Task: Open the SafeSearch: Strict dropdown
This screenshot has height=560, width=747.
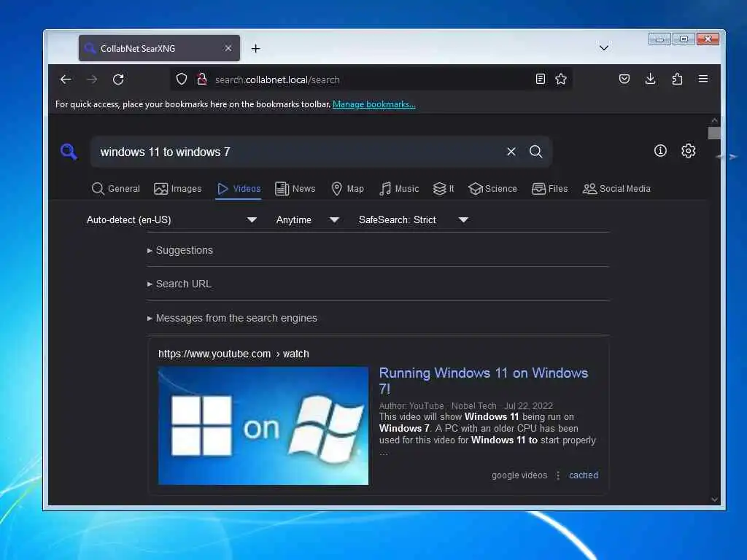Action: [413, 220]
